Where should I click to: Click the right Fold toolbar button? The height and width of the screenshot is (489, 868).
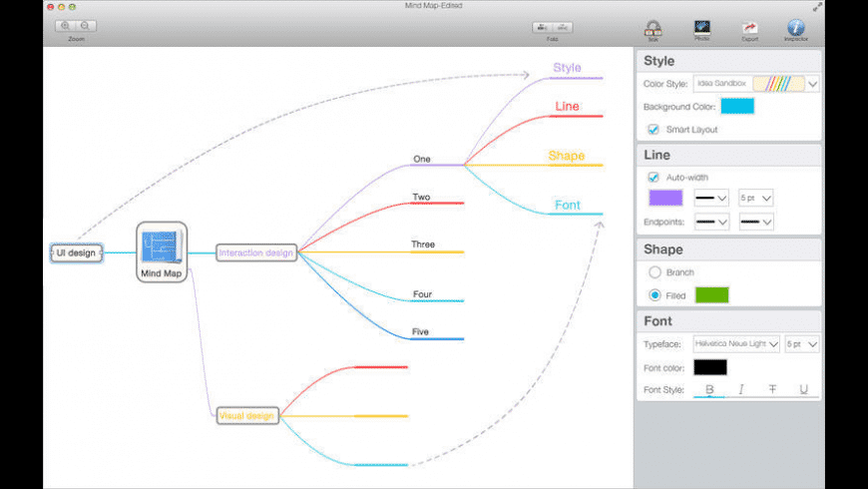point(563,27)
